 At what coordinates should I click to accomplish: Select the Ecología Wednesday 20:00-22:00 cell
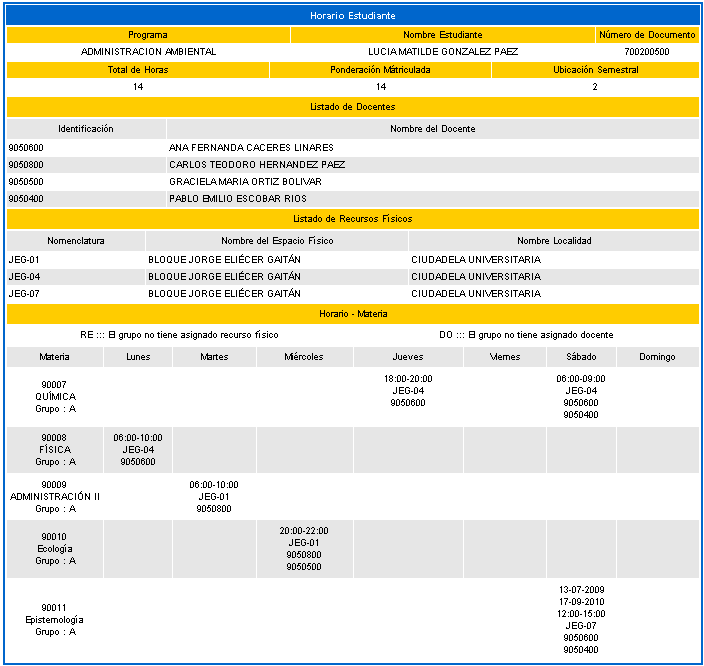coord(304,549)
